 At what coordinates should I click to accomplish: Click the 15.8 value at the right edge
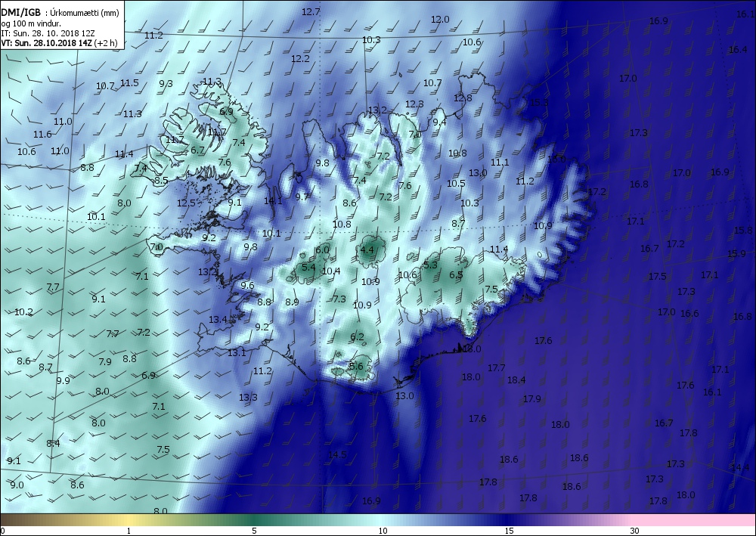[743, 231]
